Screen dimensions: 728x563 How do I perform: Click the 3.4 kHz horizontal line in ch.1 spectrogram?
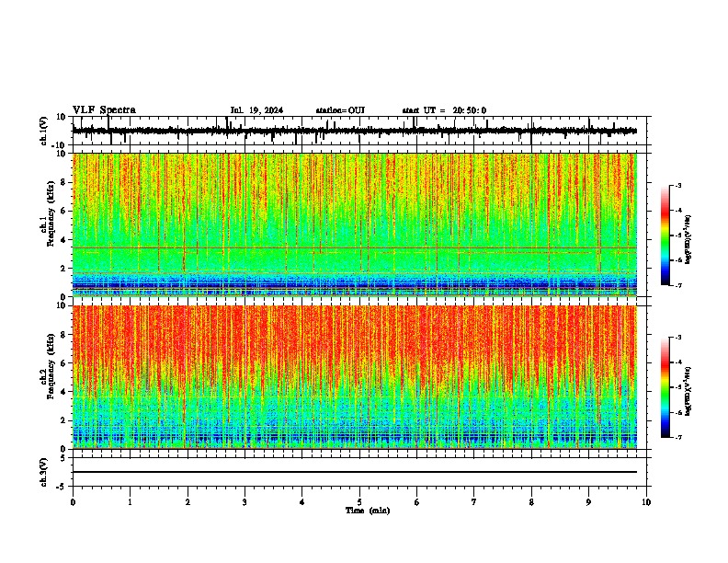(354, 248)
